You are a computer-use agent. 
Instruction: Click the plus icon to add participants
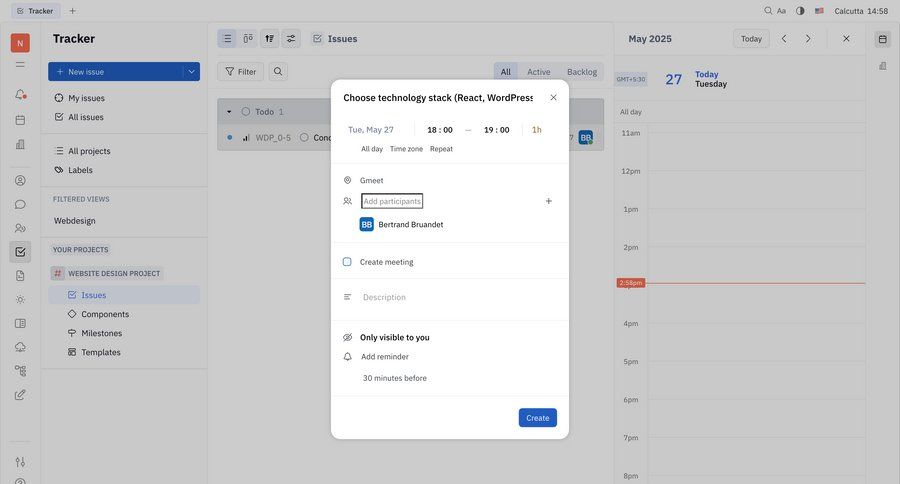click(x=548, y=201)
